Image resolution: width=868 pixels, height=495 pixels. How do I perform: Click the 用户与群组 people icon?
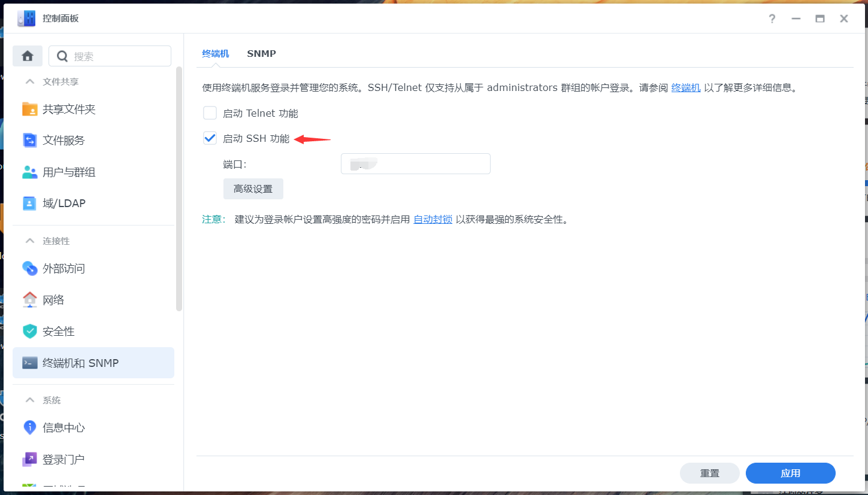[29, 172]
